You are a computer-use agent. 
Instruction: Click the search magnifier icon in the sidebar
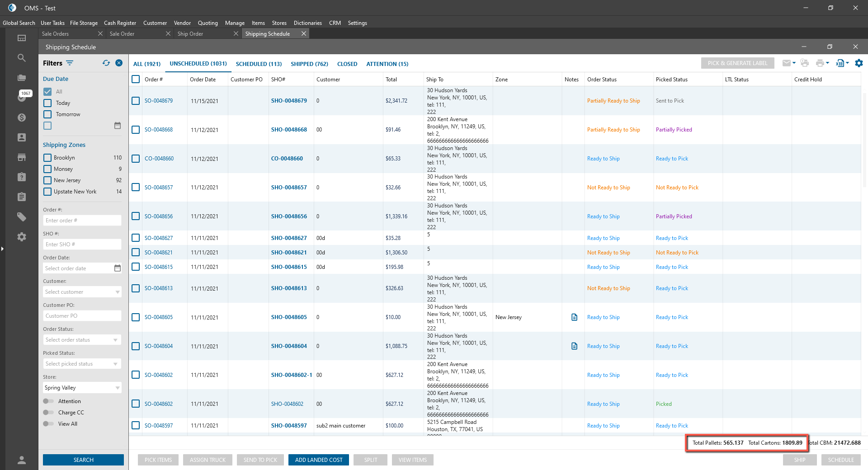22,58
